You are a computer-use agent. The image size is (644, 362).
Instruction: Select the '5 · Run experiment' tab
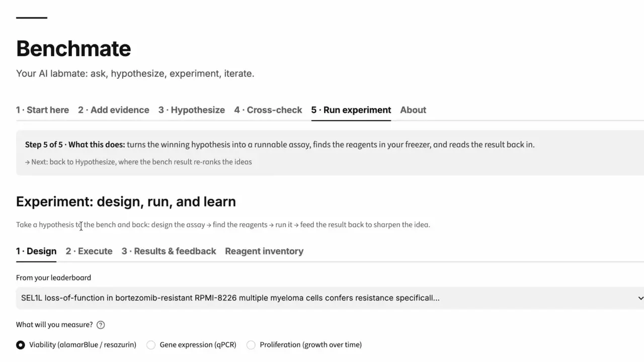pos(351,110)
